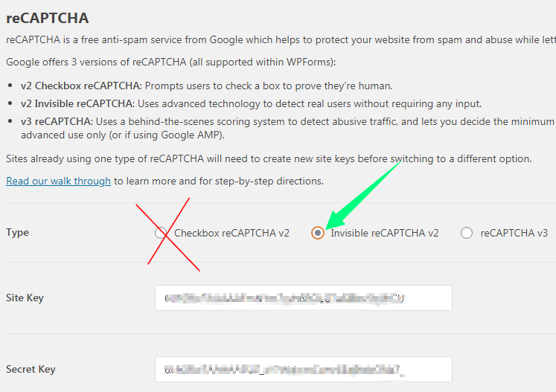Click the 'Invisible reCAPTCHA v2' option label
The width and height of the screenshot is (556, 392).
tap(385, 233)
